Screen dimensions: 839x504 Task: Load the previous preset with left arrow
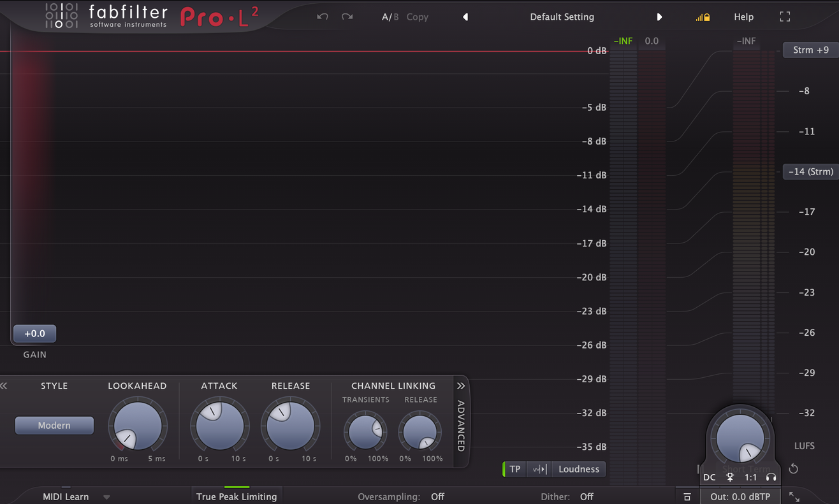(465, 17)
